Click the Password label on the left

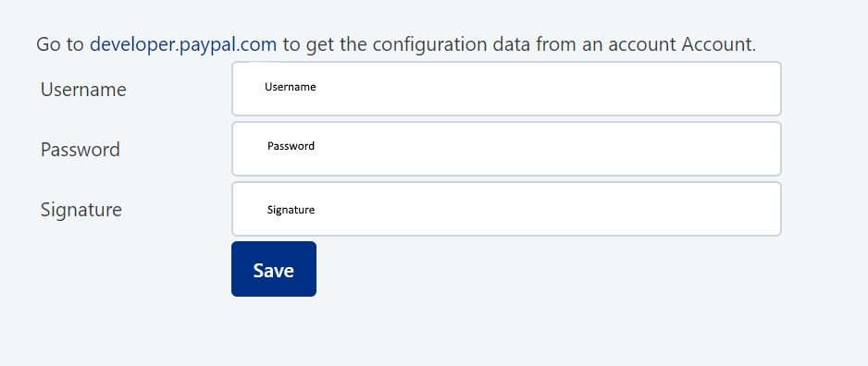click(81, 150)
